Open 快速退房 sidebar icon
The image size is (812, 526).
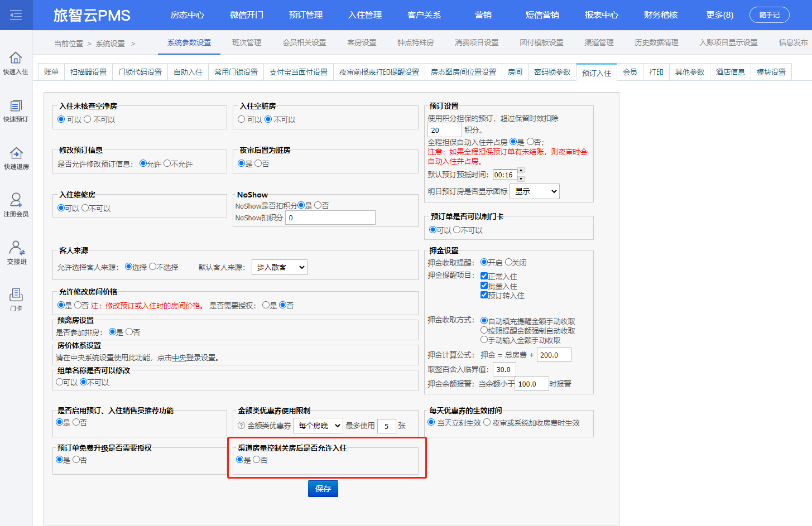[16, 153]
